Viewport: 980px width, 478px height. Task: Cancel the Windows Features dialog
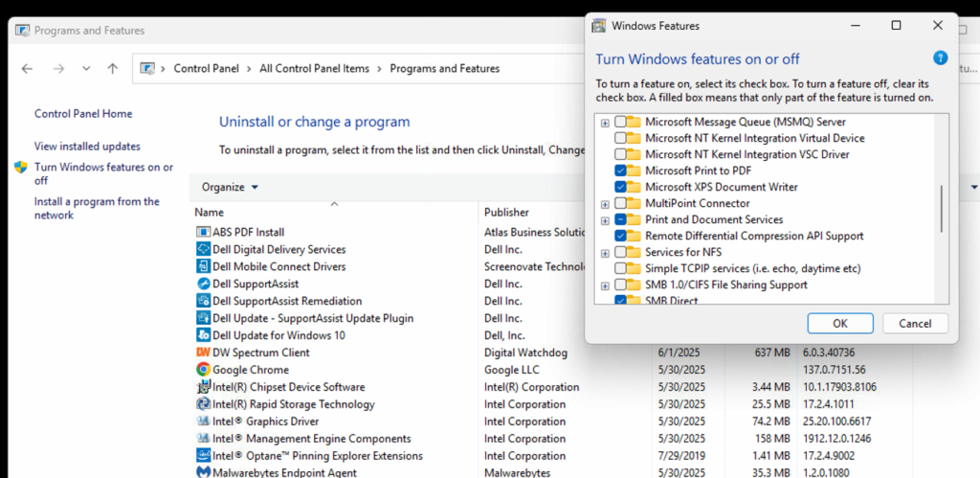(914, 323)
